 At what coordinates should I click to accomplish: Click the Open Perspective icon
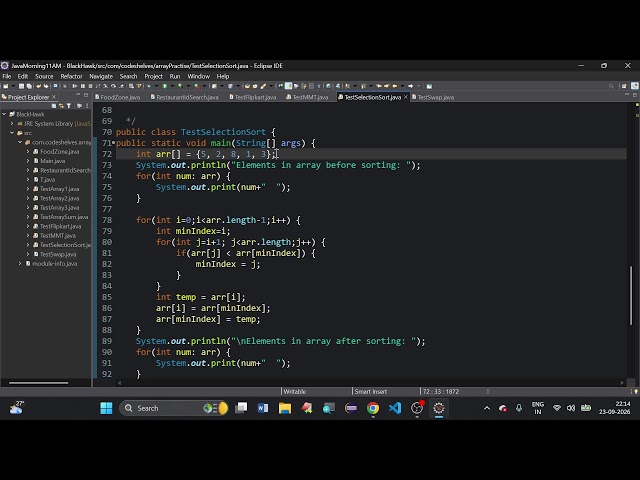624,86
